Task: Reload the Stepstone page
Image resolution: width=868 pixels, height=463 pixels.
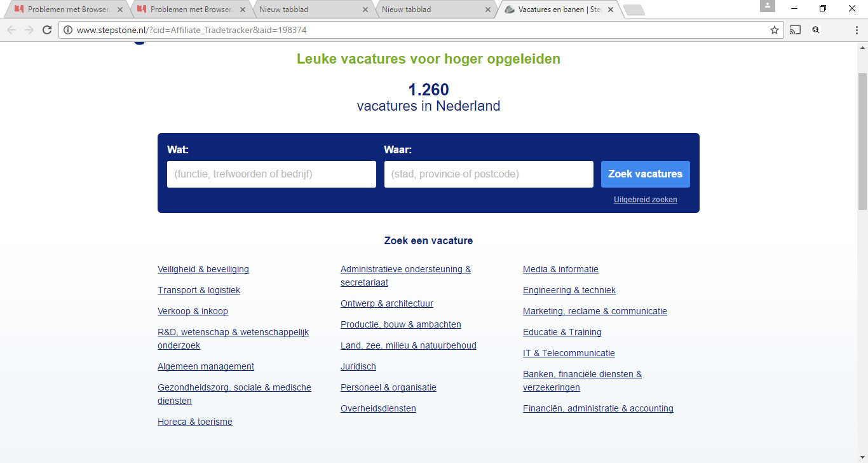Action: [x=47, y=30]
